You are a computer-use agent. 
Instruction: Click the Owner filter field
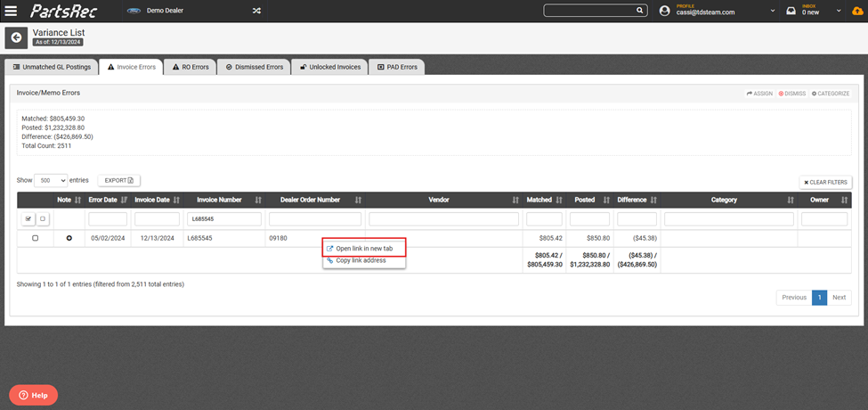(824, 219)
